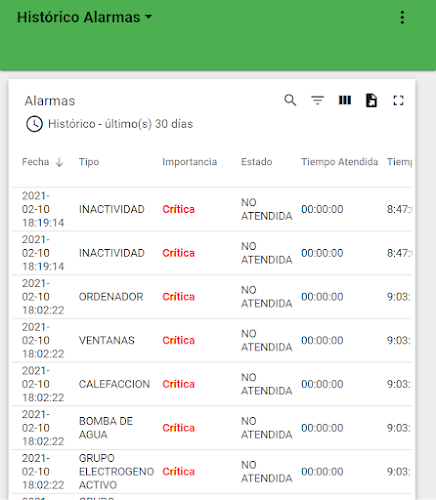Image resolution: width=436 pixels, height=500 pixels.
Task: Click the date cell in the CALEFACCION row
Action: tap(43, 384)
